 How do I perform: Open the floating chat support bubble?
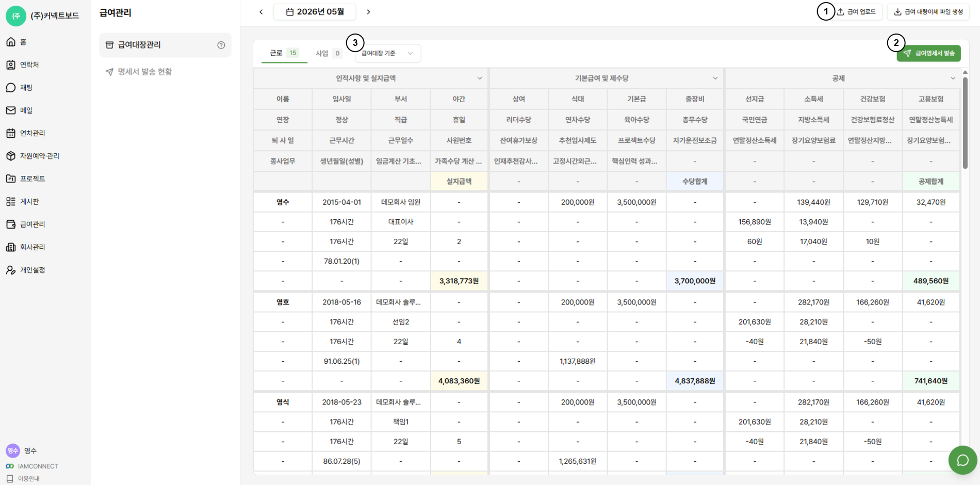[962, 460]
